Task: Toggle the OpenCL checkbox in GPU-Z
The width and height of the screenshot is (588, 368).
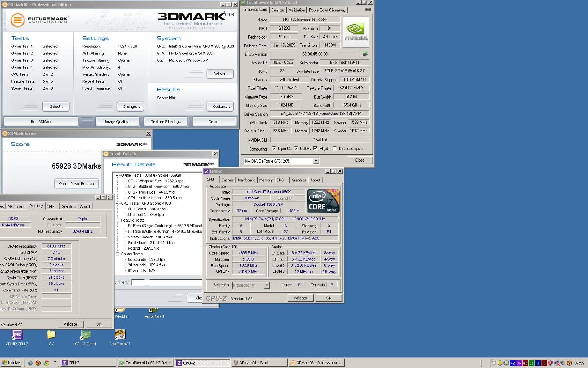Action: click(273, 148)
